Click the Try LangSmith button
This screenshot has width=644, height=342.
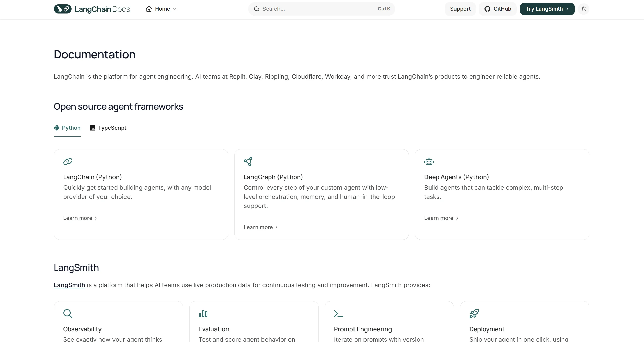pos(547,9)
